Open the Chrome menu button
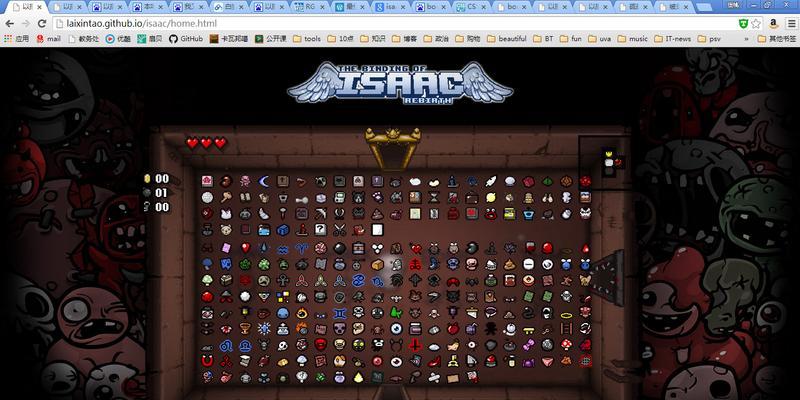This screenshot has height=400, width=800. click(791, 23)
